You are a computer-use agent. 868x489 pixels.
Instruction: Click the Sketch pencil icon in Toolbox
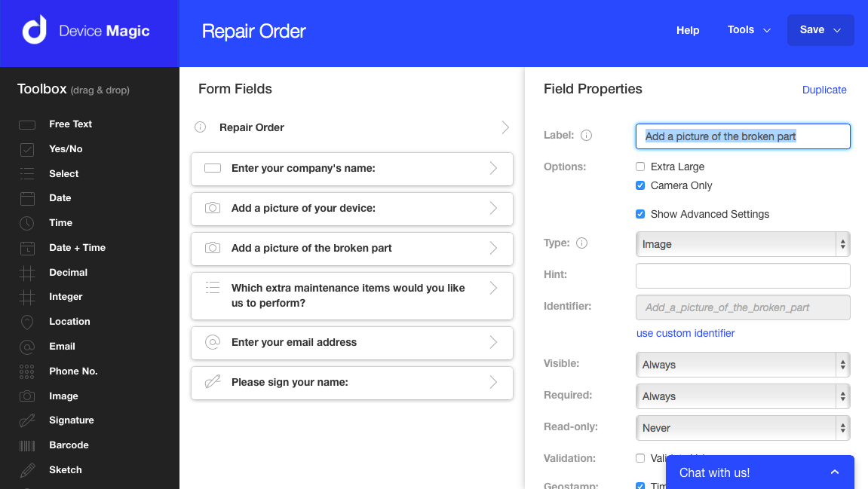click(x=27, y=470)
